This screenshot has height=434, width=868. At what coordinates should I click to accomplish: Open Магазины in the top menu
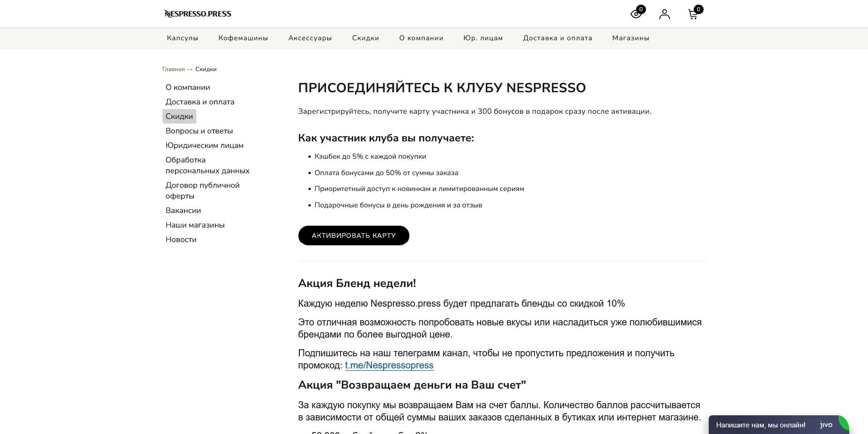(x=631, y=38)
